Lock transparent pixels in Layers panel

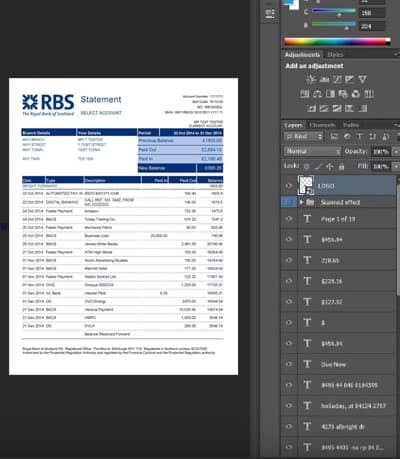306,166
